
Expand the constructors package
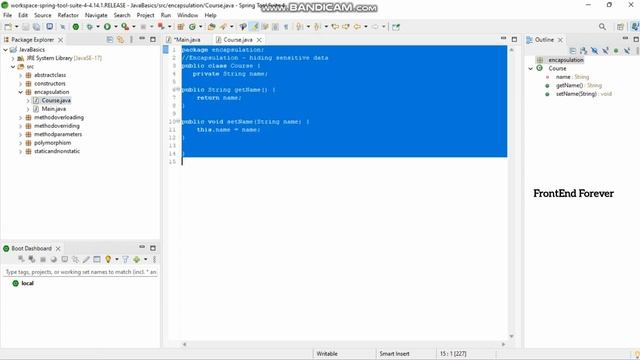pyautogui.click(x=20, y=84)
